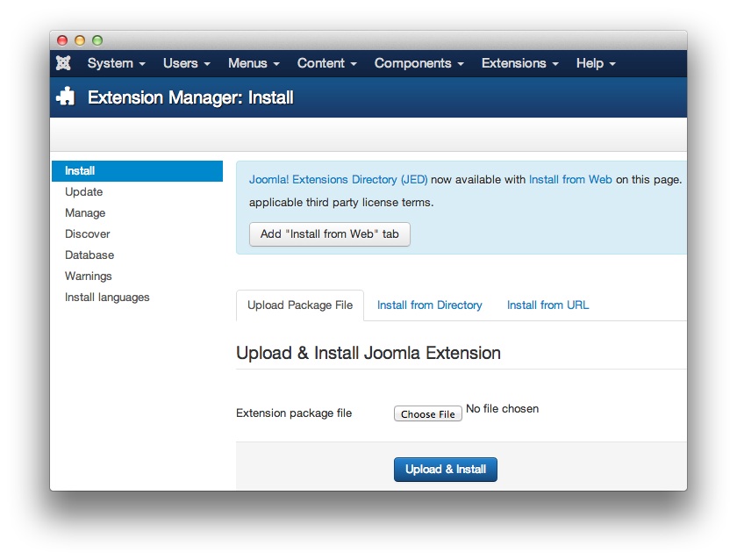The width and height of the screenshot is (737, 560).
Task: Open the Components menu
Action: pyautogui.click(x=419, y=63)
